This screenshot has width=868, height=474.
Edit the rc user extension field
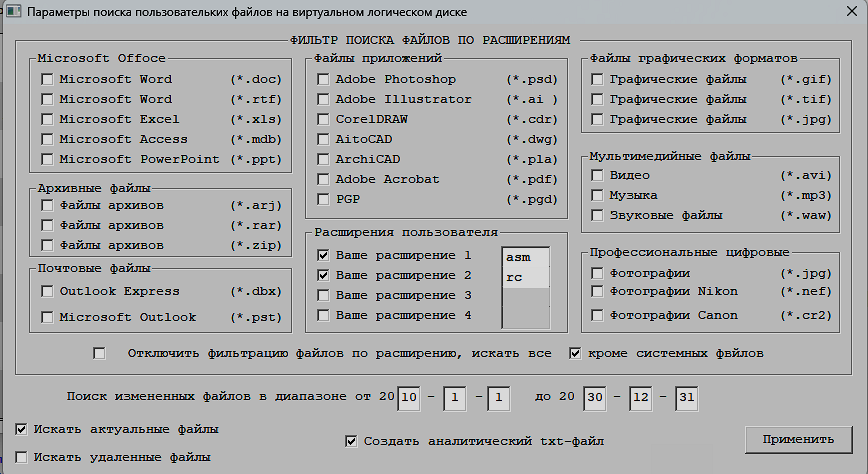pos(526,277)
